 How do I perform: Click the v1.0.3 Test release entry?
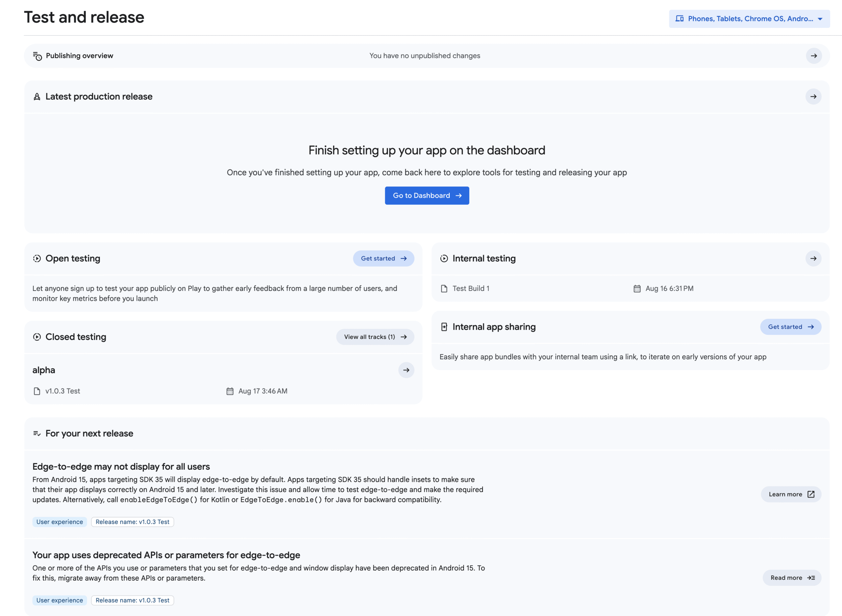click(x=62, y=391)
